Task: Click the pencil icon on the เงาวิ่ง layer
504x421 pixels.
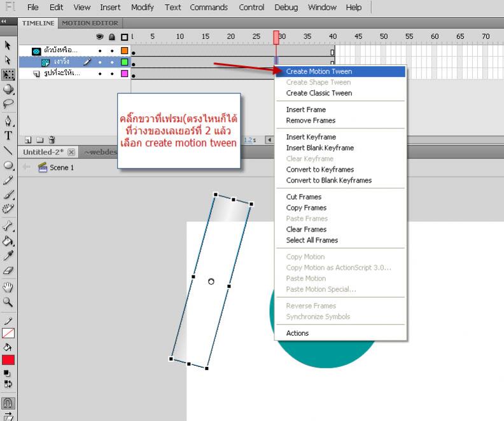Action: coord(87,62)
